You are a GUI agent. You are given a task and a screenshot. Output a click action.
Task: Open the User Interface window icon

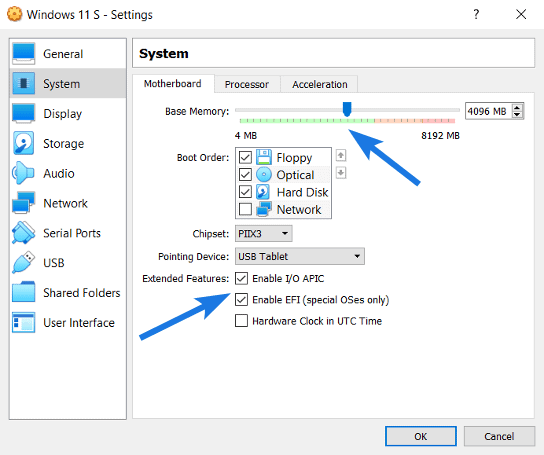(24, 322)
